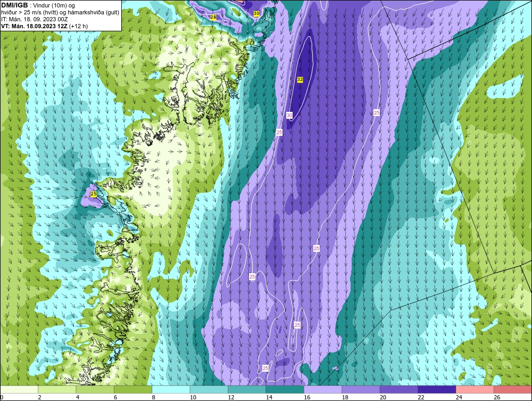Click the yellow 32 maximum gust label
The image size is (532, 401).
tap(300, 79)
